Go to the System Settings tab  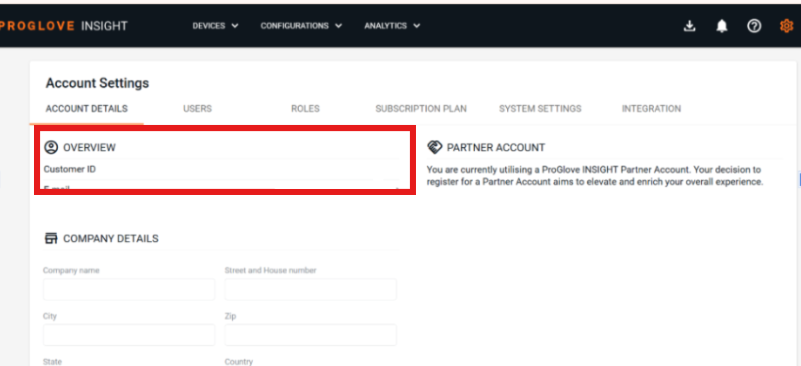coord(540,109)
